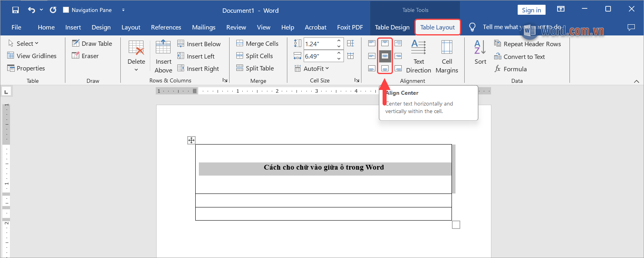Viewport: 644px width, 258px height.
Task: Increase row height with up stepper
Action: (339, 41)
